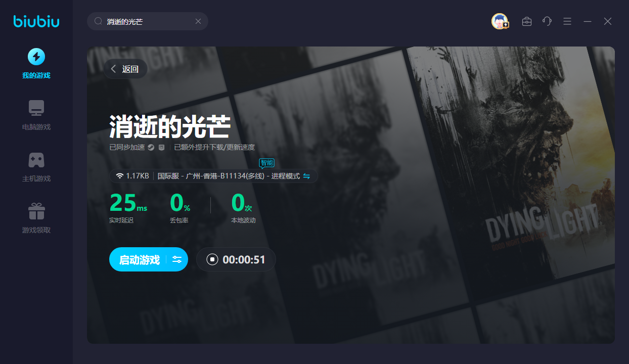Clear the search box with X
The width and height of the screenshot is (629, 364).
[x=198, y=21]
